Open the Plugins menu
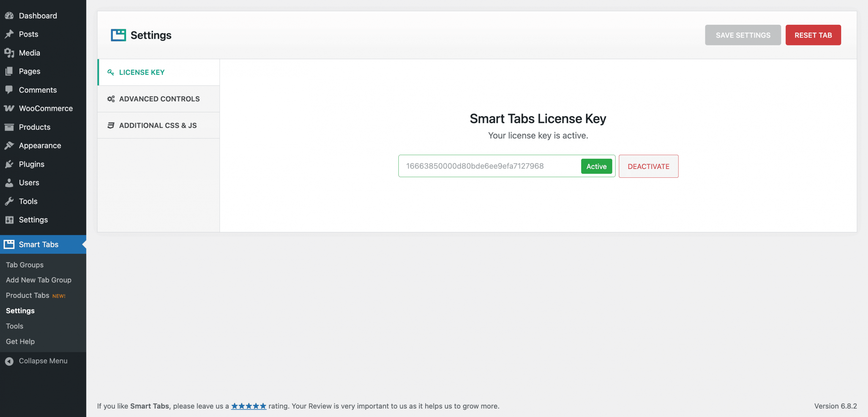This screenshot has height=417, width=868. point(43,164)
